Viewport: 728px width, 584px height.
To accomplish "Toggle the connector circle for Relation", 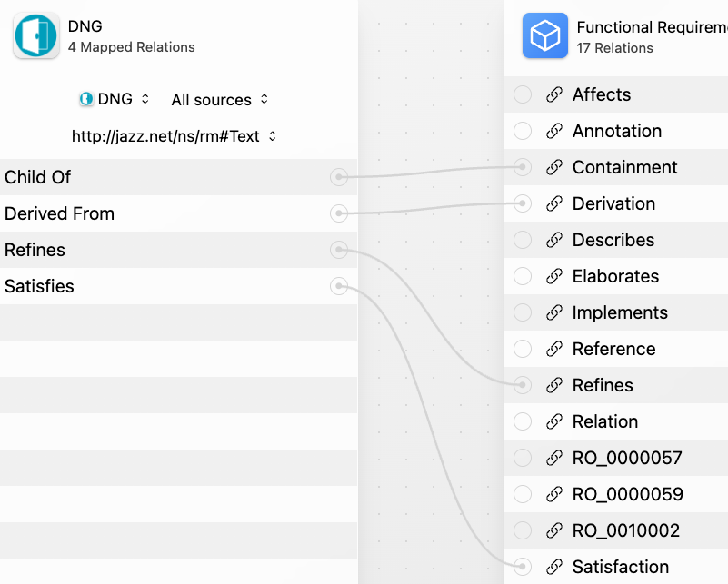I will click(x=523, y=421).
